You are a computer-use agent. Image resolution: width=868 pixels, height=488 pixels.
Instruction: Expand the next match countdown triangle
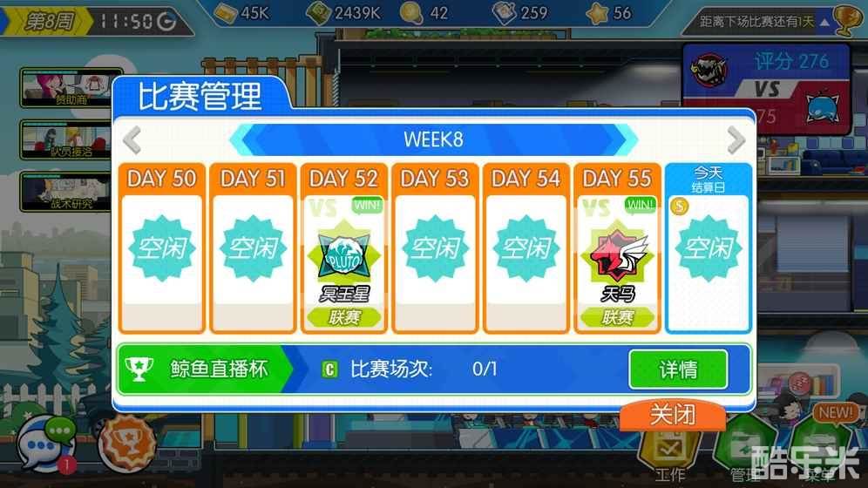(824, 22)
